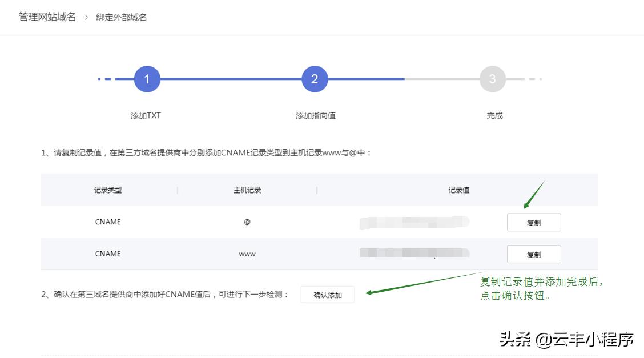Click the 记录值 column header

(460, 190)
